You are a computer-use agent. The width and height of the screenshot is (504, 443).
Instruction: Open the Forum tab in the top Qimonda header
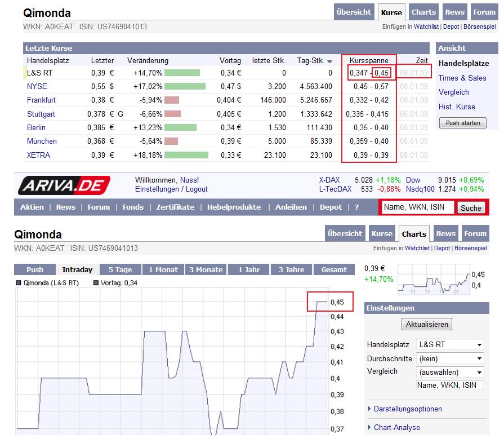tap(484, 12)
